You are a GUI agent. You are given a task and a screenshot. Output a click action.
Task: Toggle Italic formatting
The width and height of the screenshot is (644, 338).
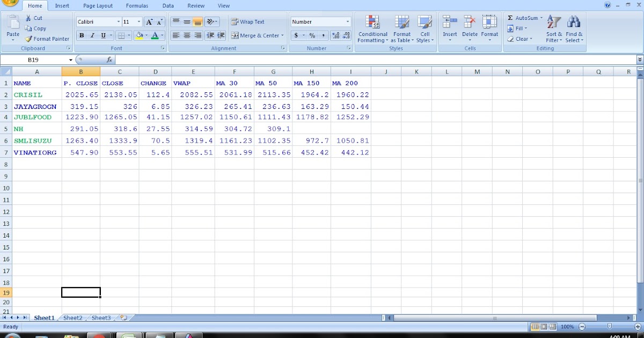click(92, 35)
